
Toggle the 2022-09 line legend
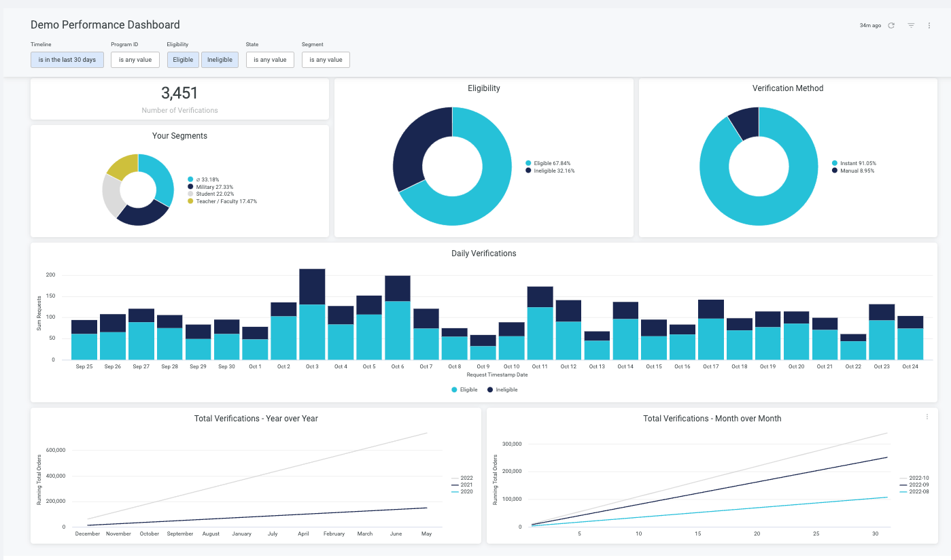tap(914, 485)
